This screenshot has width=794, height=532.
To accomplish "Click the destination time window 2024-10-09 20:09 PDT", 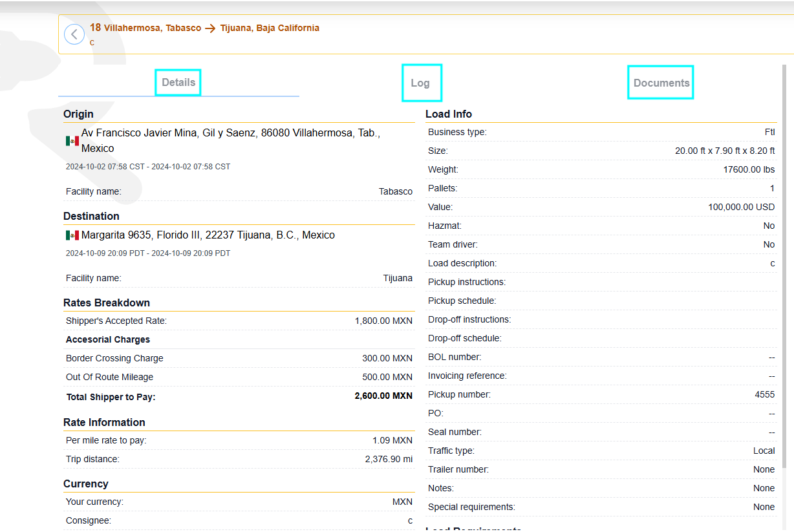I will tap(148, 253).
